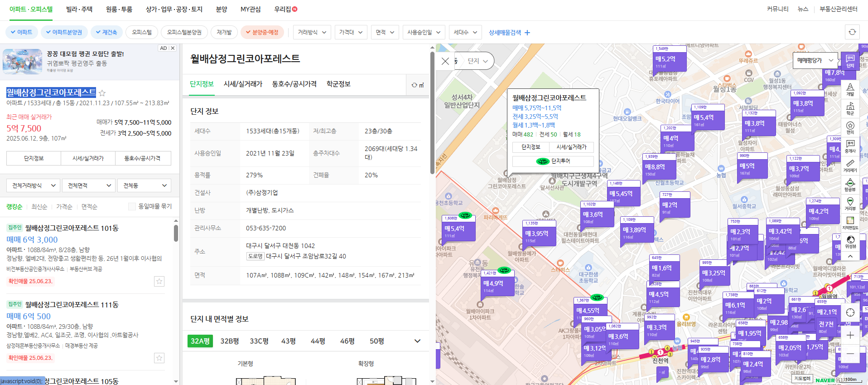Zoom in on the map

tap(850, 335)
